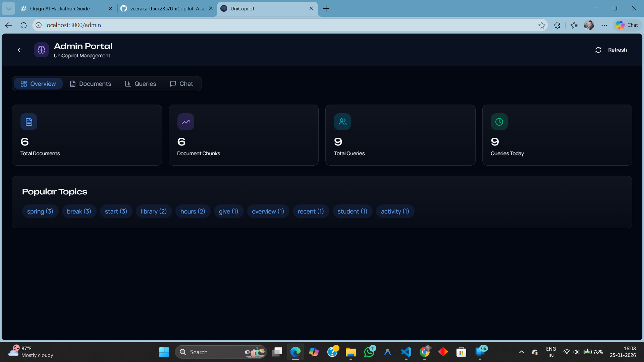Screen dimensions: 644x362
Task: Favorite this page with star icon
Action: (x=542, y=25)
